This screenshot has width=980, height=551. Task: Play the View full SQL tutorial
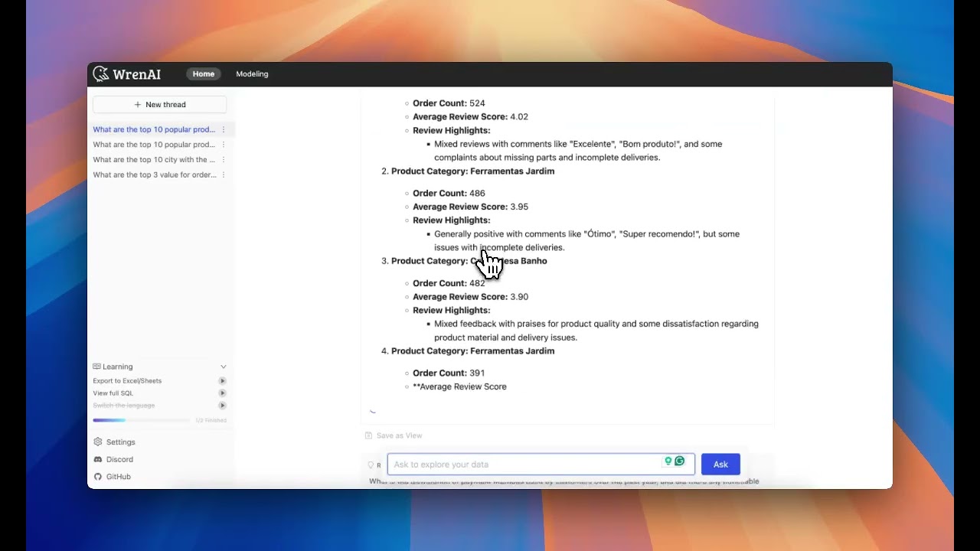click(x=222, y=393)
